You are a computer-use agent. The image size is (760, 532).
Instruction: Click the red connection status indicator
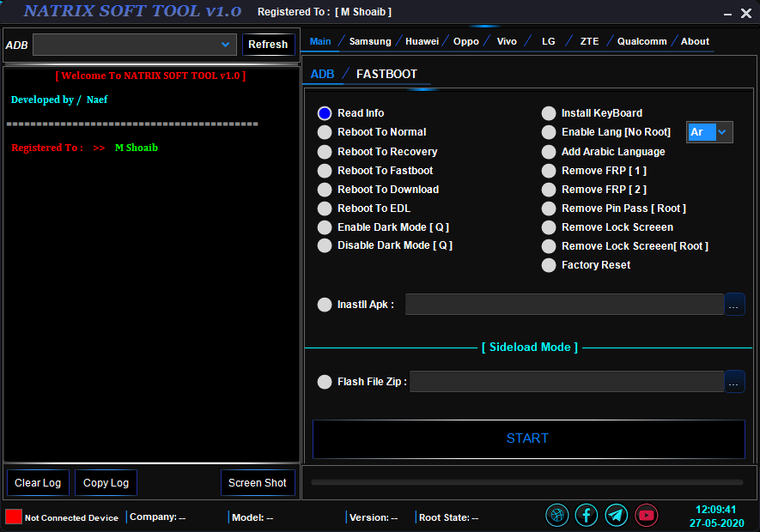[x=14, y=517]
